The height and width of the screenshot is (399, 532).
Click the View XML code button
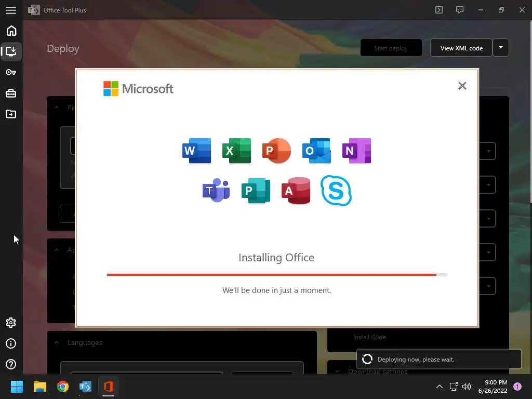[x=461, y=48]
